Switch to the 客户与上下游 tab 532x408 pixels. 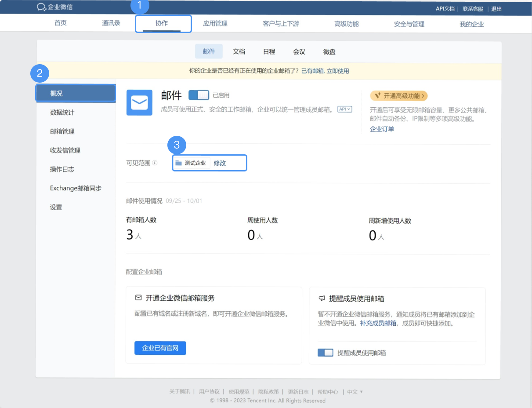pyautogui.click(x=281, y=24)
